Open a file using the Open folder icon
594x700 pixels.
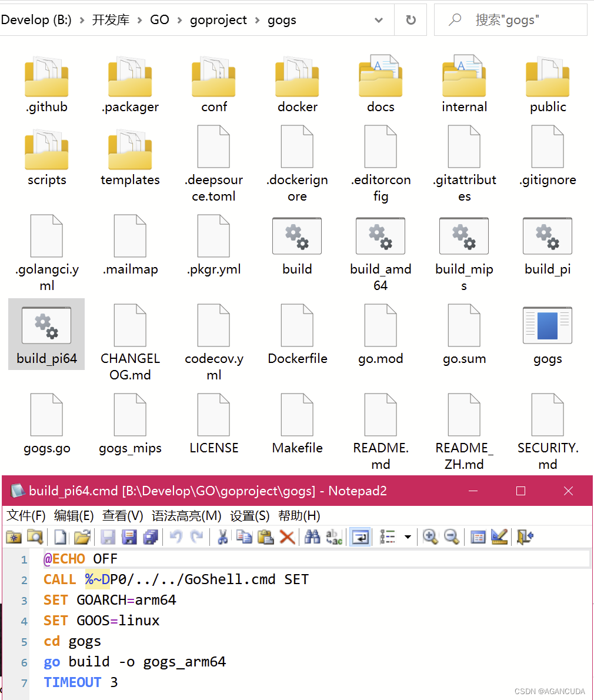[x=82, y=537]
